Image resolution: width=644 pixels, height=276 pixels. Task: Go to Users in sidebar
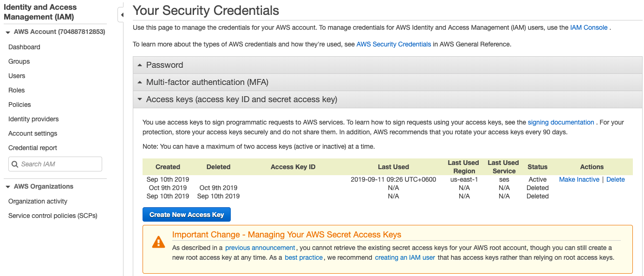[x=17, y=76]
